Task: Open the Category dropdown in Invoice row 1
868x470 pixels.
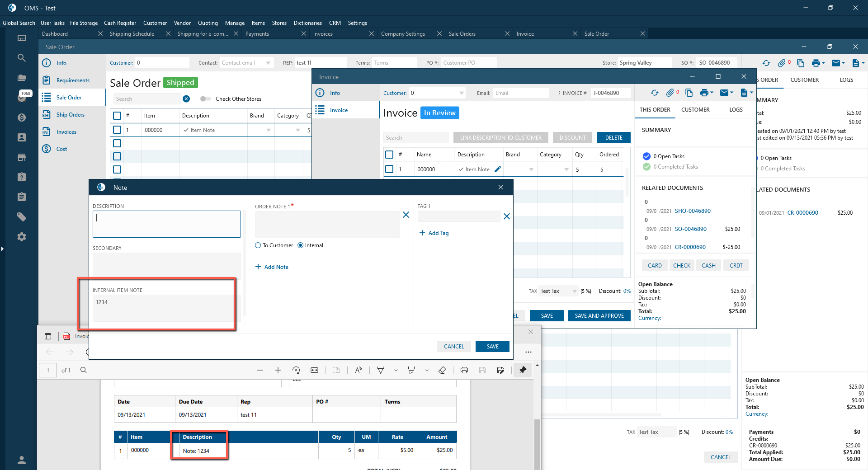Action: (566, 169)
